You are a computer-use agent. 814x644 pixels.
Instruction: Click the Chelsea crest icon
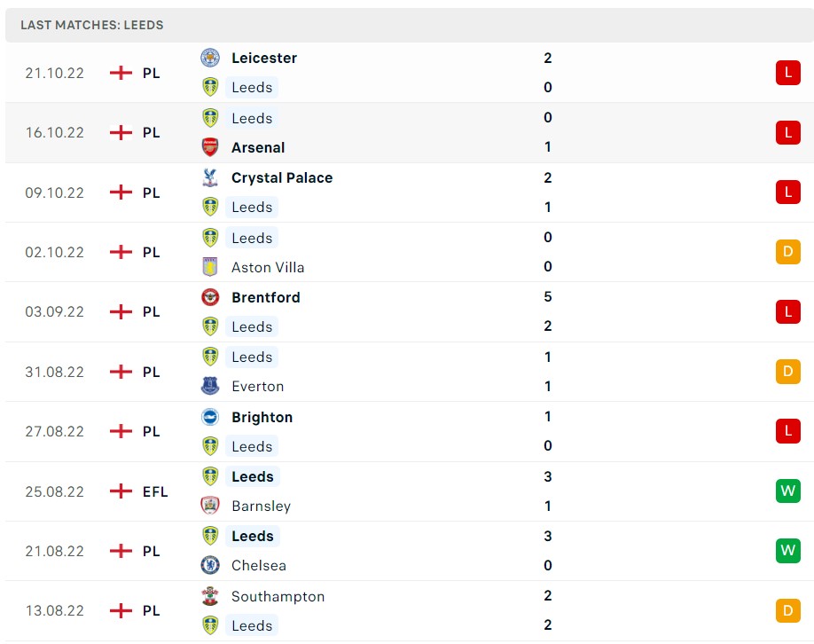(x=210, y=565)
